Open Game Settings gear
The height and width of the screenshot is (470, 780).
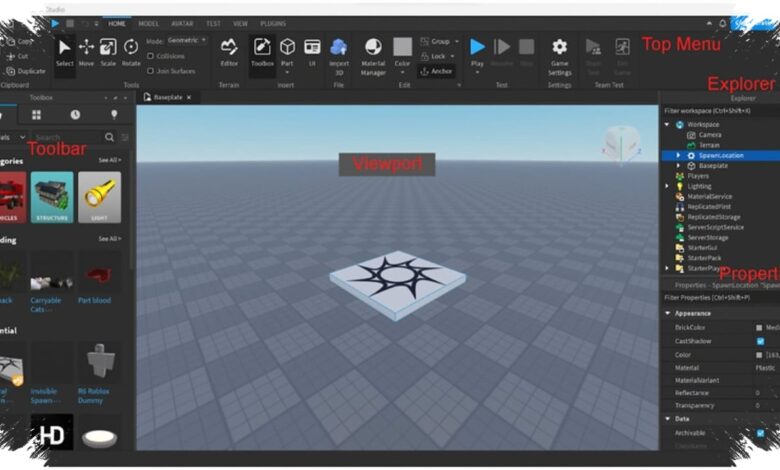pos(560,57)
